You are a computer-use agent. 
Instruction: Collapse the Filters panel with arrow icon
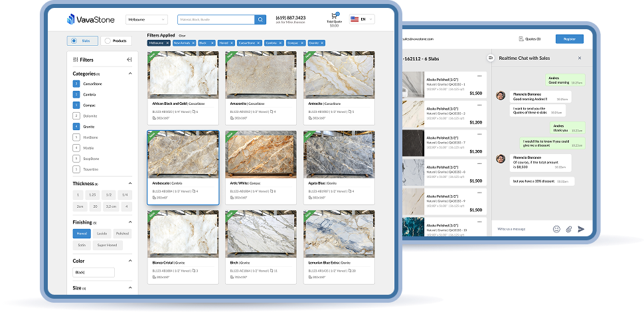[x=129, y=60]
